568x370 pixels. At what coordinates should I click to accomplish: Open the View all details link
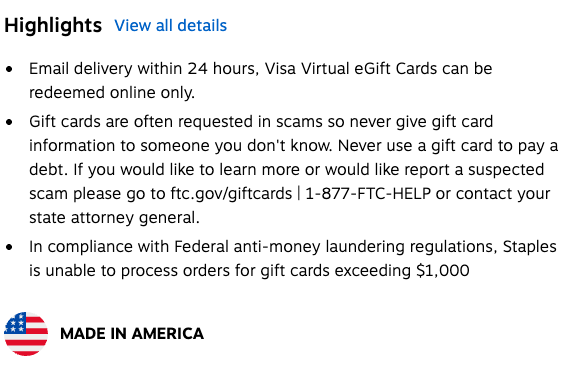click(171, 26)
